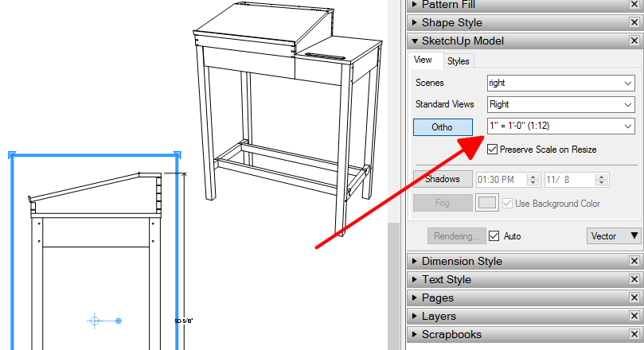
Task: Close the Shape Style panel
Action: coord(634,22)
